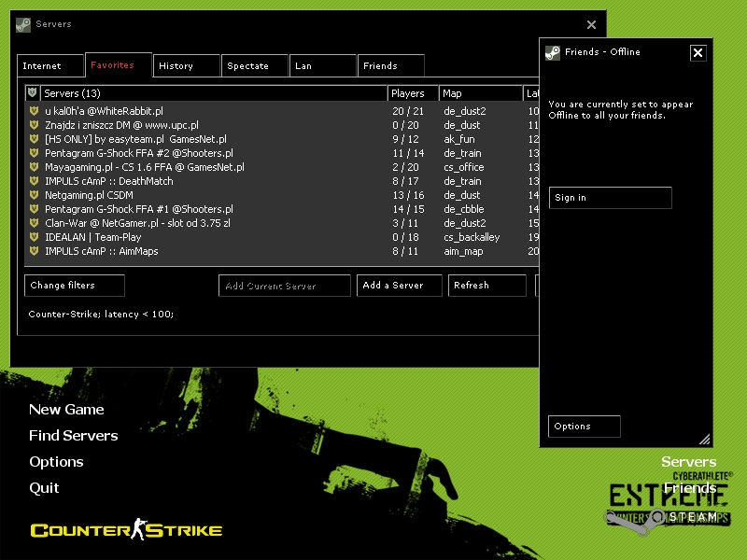Click shield icon beside Netgaming.pl CSDM

coord(34,195)
